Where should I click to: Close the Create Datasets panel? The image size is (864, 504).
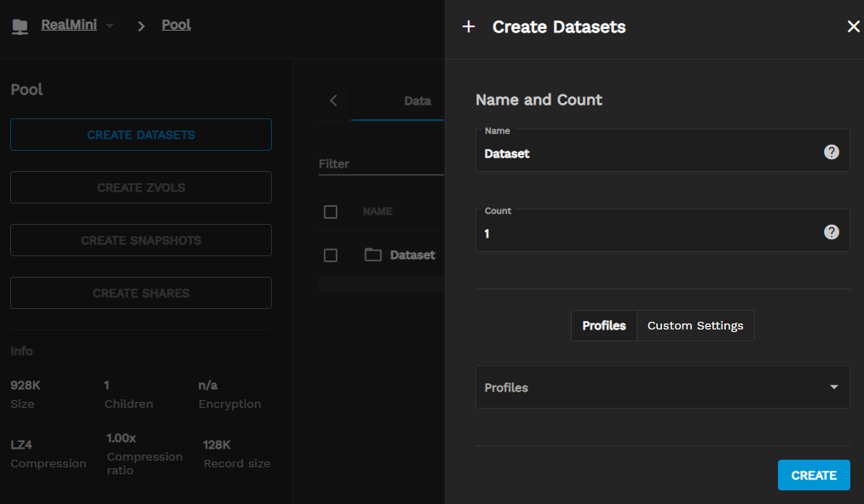point(853,26)
